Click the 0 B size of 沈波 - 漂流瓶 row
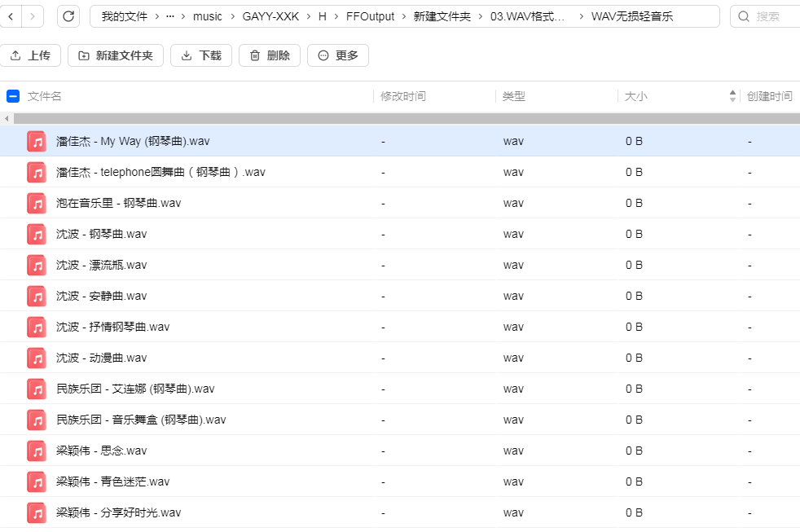800x532 pixels. coord(634,266)
